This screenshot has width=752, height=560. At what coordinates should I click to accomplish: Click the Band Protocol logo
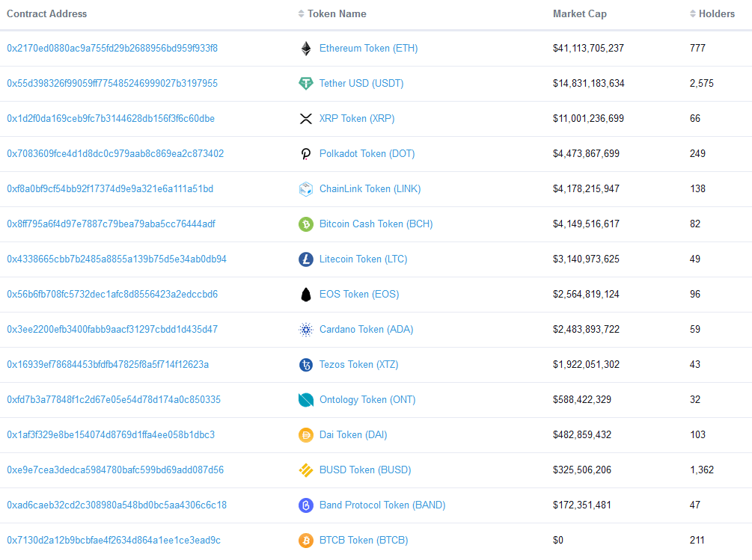(x=306, y=505)
